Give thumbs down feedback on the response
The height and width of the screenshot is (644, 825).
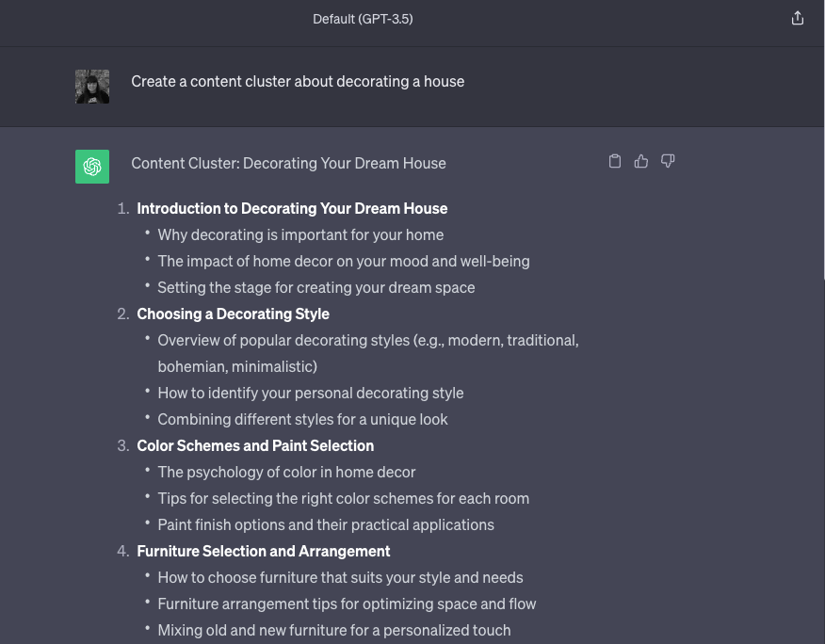tap(668, 161)
